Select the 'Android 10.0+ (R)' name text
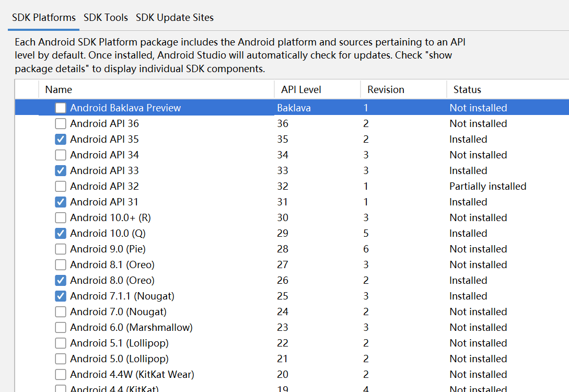Image resolution: width=569 pixels, height=392 pixels. (110, 217)
